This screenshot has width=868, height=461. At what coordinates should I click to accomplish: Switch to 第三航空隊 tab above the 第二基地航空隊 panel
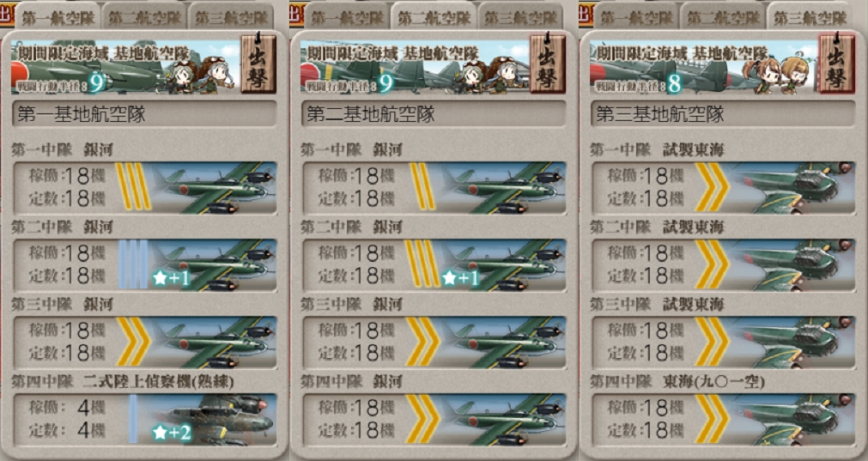(x=521, y=17)
